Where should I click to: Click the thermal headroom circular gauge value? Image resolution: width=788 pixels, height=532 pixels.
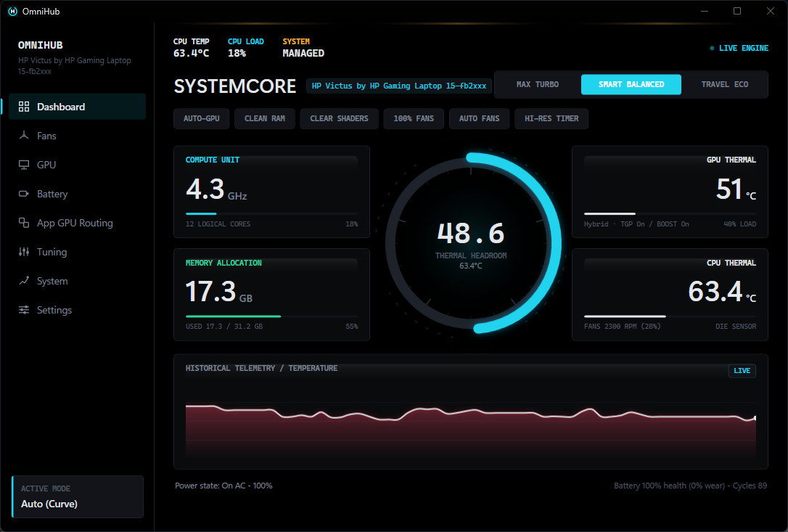coord(471,233)
